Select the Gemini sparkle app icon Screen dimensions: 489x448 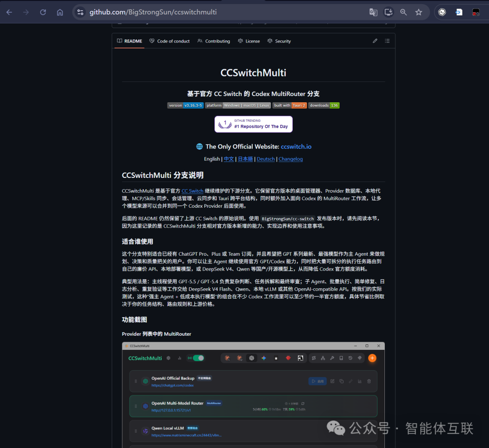coord(264,358)
